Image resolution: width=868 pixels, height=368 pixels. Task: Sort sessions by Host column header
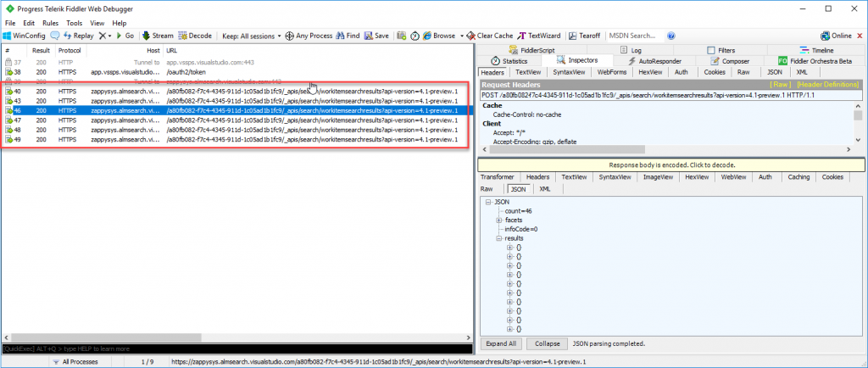pos(125,50)
